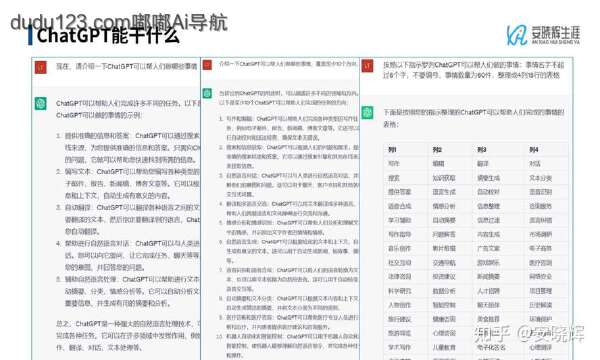Viewport: 600px width, 360px height.
Task: Click the red user avatar in right chat panel
Action: point(367,66)
